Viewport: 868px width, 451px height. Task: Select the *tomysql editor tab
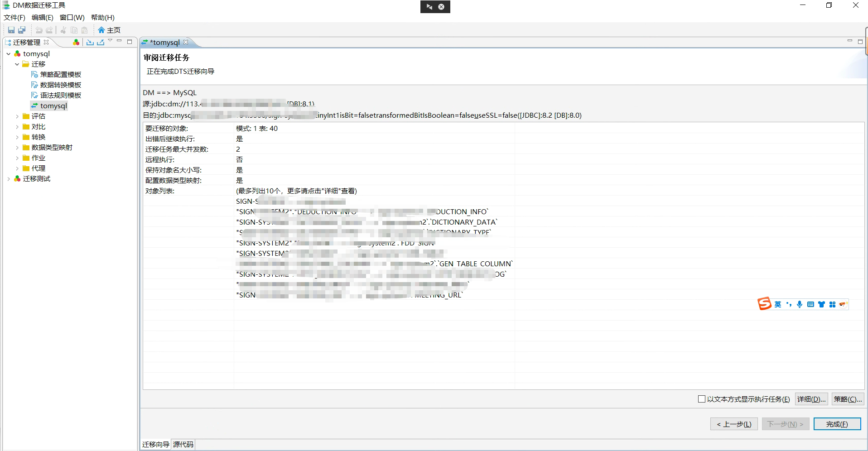(x=165, y=42)
